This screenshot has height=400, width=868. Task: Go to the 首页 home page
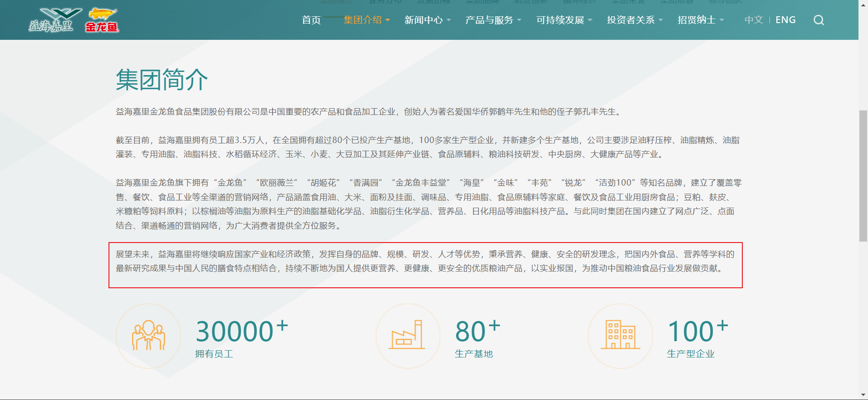coord(311,20)
